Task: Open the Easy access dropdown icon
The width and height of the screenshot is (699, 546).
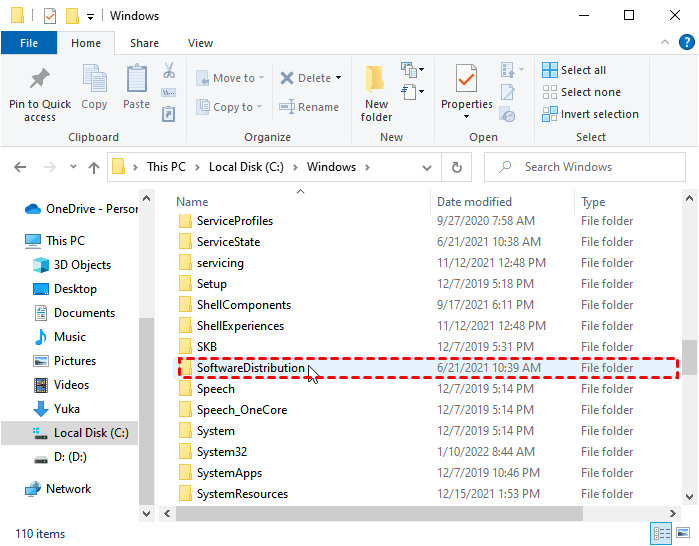Action: (412, 92)
